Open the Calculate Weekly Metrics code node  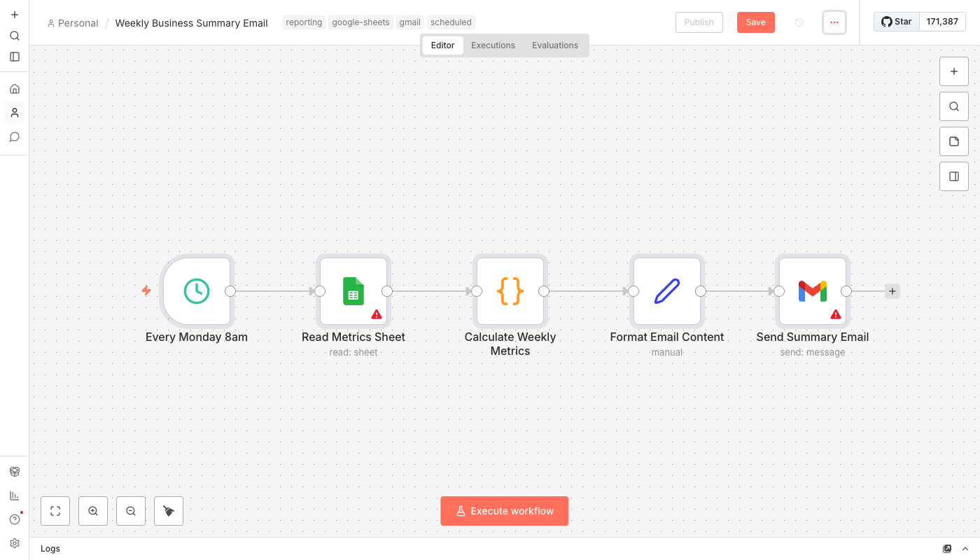point(510,291)
